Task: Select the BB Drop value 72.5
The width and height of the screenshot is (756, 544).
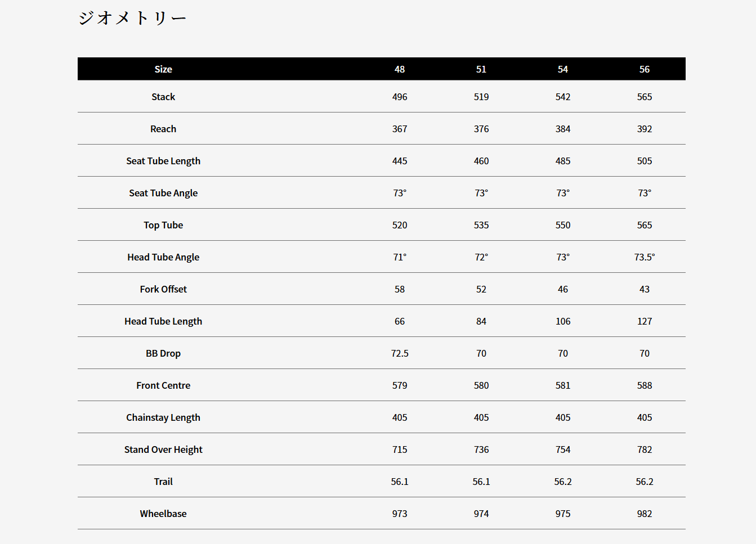Action: click(400, 353)
